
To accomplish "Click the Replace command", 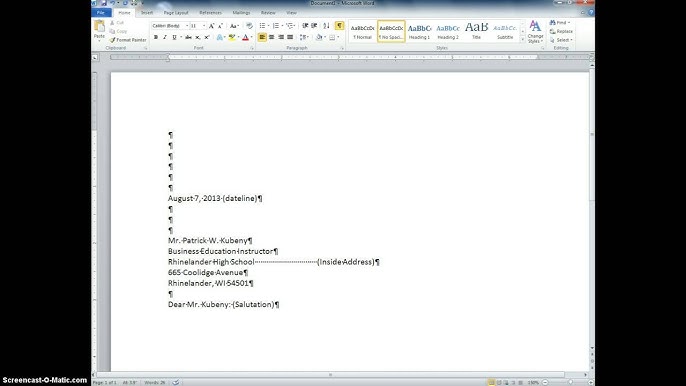I will coord(561,32).
